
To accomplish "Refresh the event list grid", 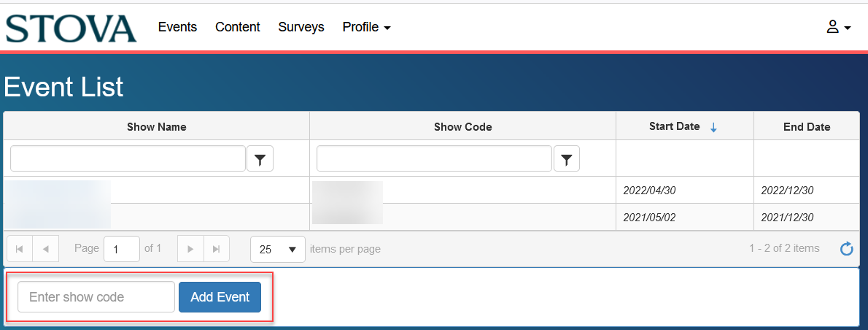I will [846, 249].
